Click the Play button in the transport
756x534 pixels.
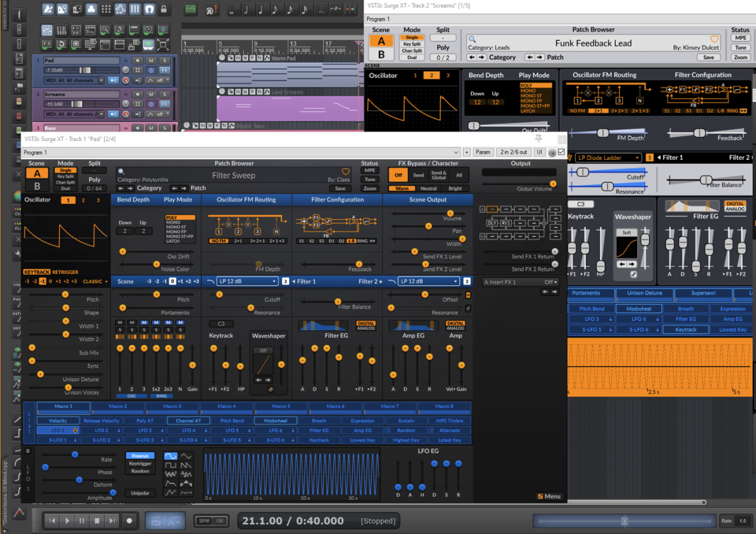point(67,520)
